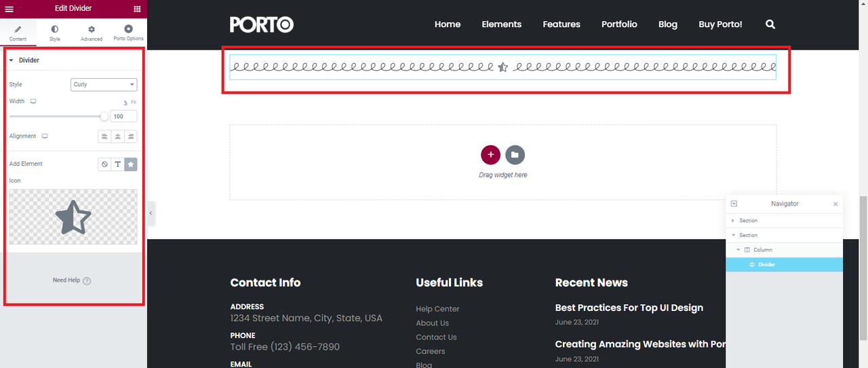Open the Contact Us footer link
The width and height of the screenshot is (868, 368).
436,337
